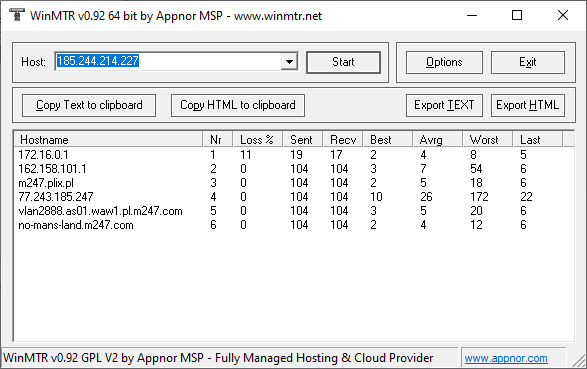587x369 pixels.
Task: Click the status bar WinMTR GPL text
Action: click(218, 358)
